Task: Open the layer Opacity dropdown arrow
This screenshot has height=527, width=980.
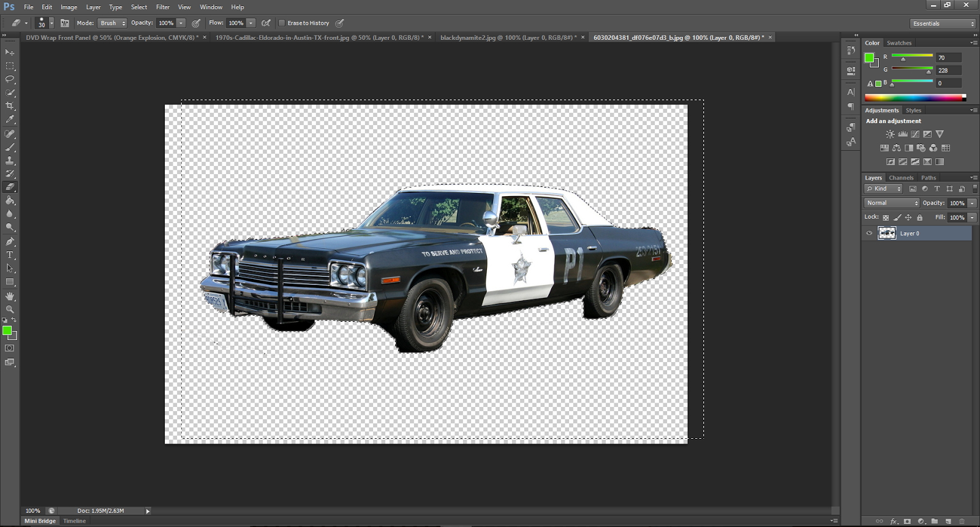Action: (x=972, y=203)
